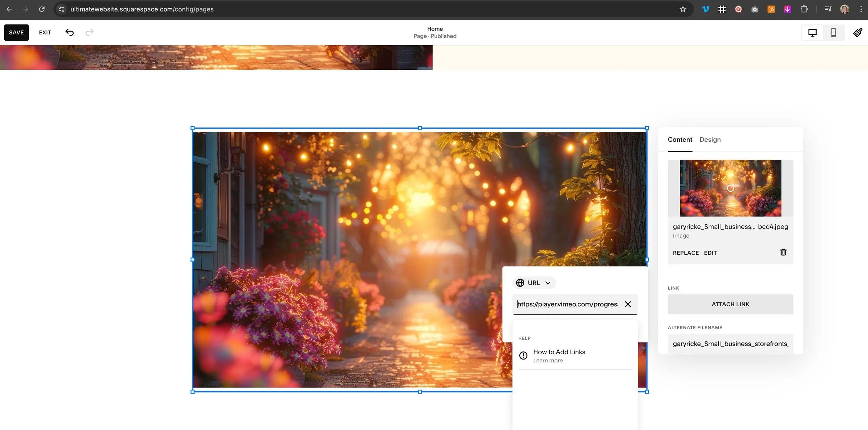Bookmark page with the star icon
The image size is (868, 430).
point(683,9)
